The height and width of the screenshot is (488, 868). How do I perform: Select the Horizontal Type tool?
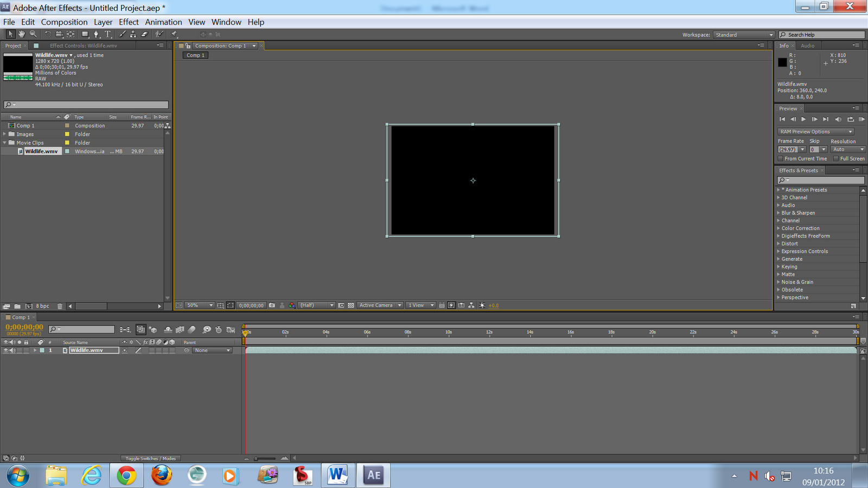pos(108,34)
